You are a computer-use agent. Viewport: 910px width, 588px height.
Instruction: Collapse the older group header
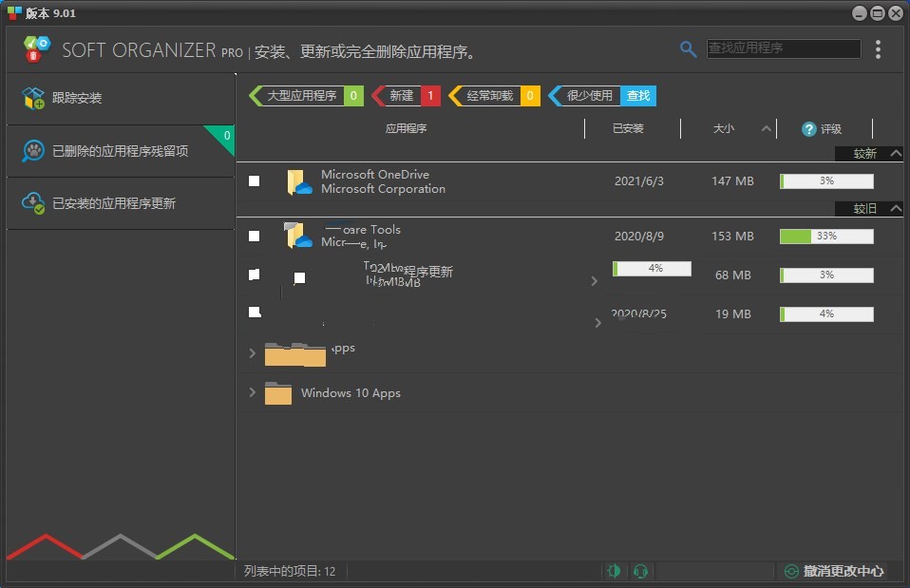pos(868,209)
